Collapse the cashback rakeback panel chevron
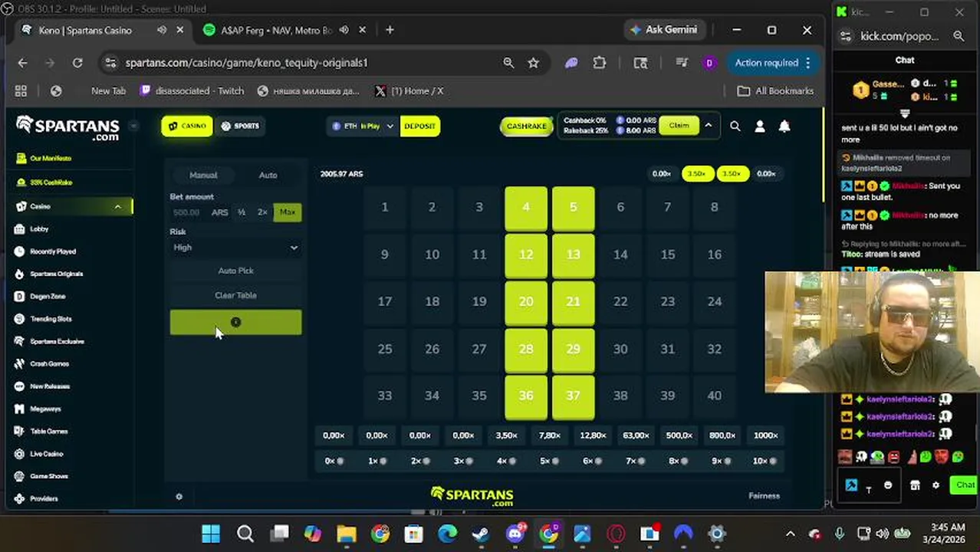Screen dimensions: 980x552 [709, 126]
